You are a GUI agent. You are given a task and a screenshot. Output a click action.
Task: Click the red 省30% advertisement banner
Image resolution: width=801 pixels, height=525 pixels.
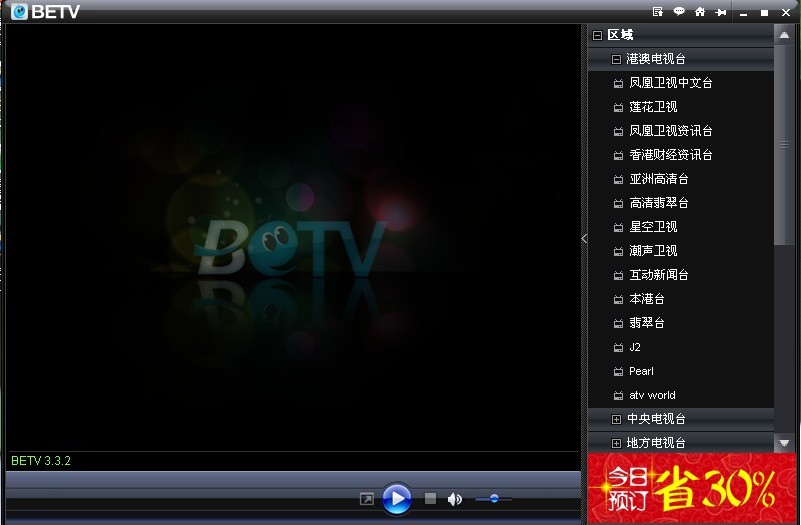pos(692,488)
